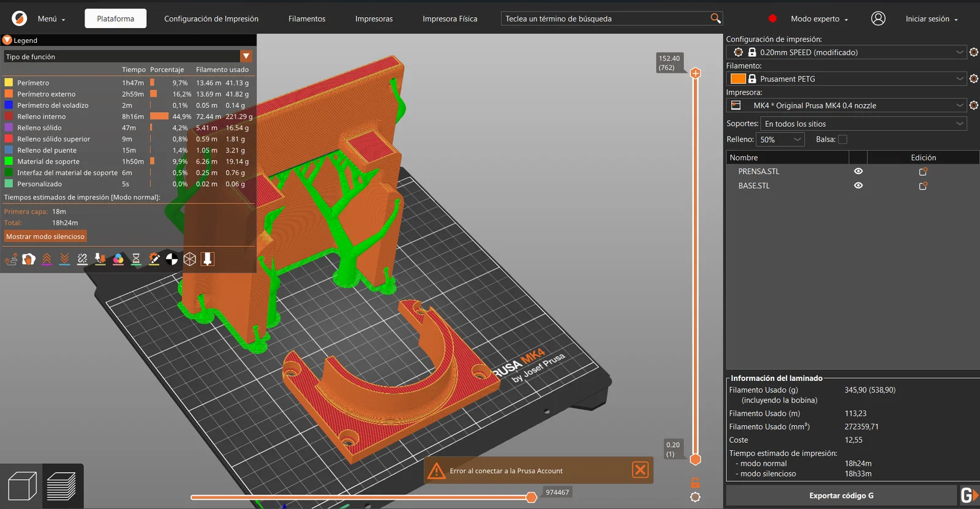Click the layer slider lock icon
This screenshot has width=980, height=509.
point(695,483)
